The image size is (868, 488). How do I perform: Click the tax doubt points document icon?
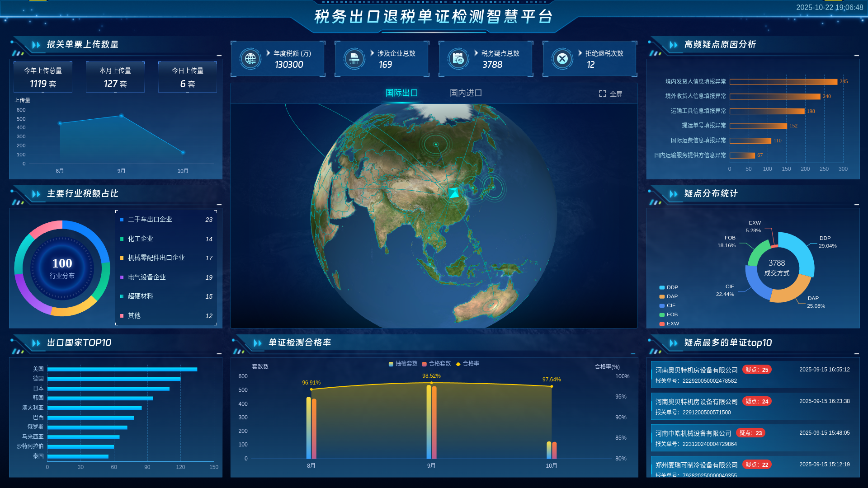click(458, 59)
